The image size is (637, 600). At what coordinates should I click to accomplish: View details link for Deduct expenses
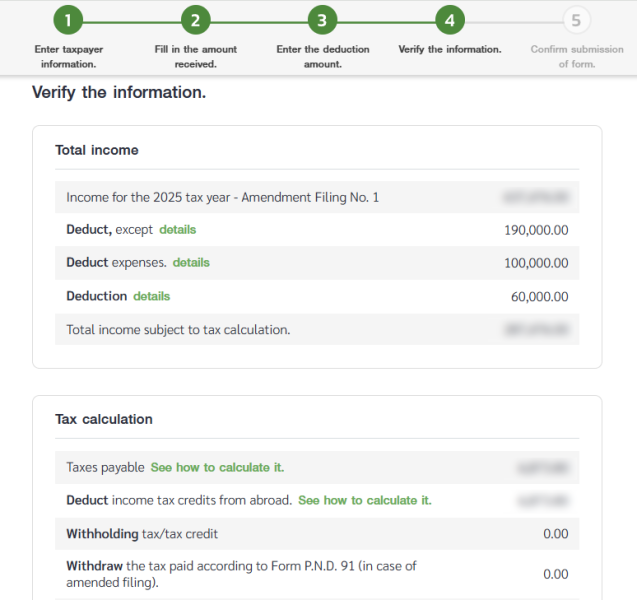(x=191, y=263)
